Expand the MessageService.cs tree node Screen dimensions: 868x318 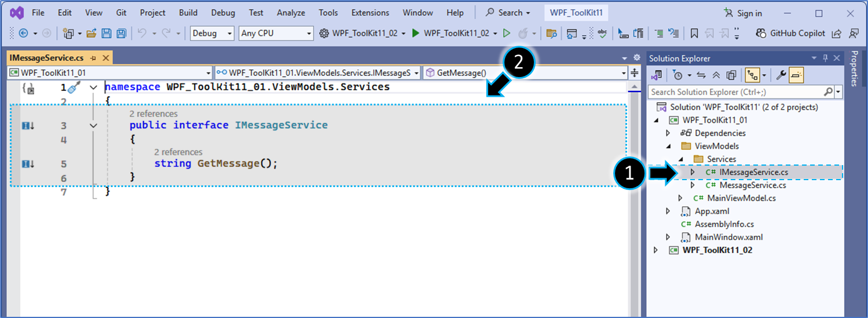[x=693, y=185]
